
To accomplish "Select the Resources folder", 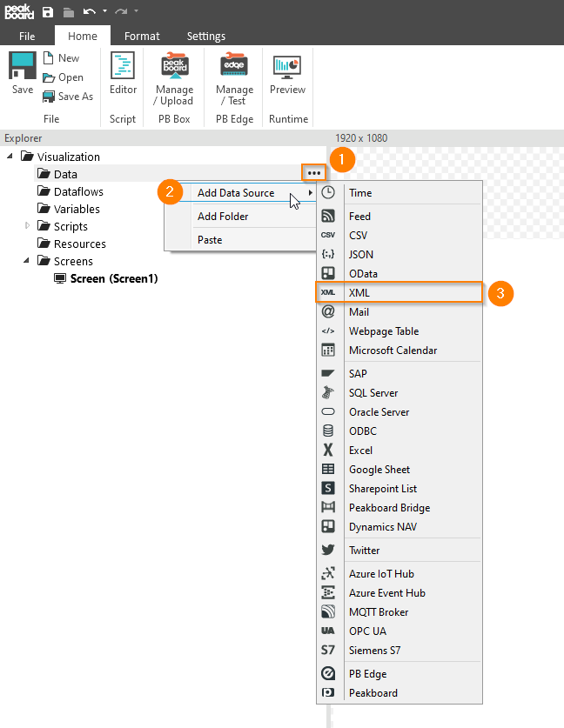I will pyautogui.click(x=71, y=244).
